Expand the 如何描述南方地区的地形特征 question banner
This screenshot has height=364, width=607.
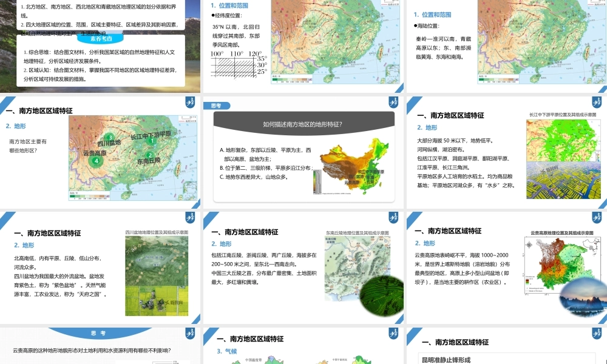(x=302, y=123)
